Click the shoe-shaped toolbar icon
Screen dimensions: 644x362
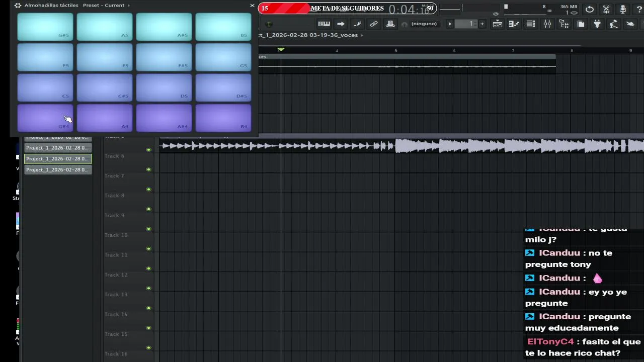pyautogui.click(x=630, y=24)
